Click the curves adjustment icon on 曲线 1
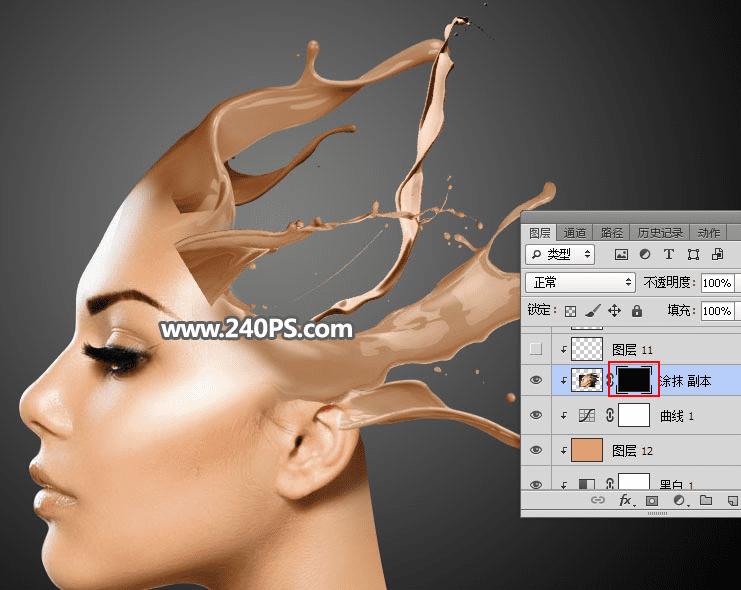 [586, 416]
